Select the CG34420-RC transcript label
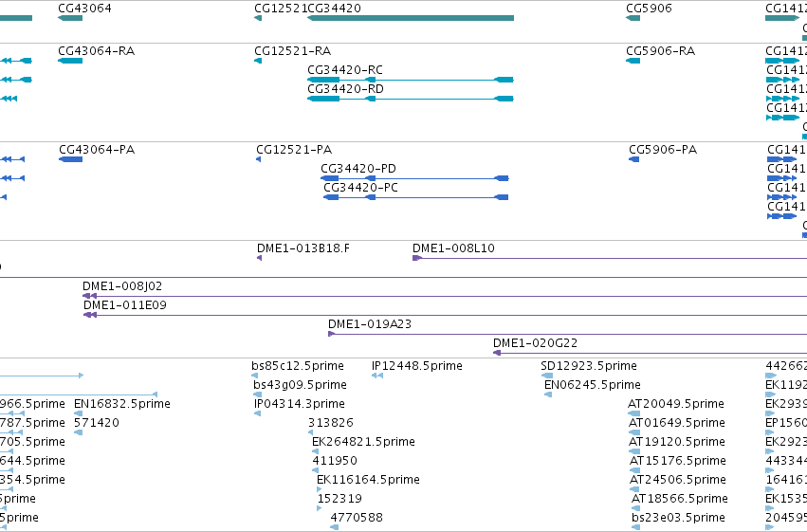Viewport: 807px width, 532px height. pyautogui.click(x=345, y=70)
